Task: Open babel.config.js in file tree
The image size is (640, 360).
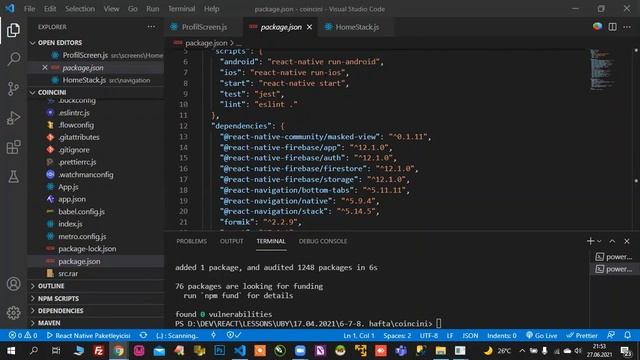Action: pyautogui.click(x=81, y=211)
